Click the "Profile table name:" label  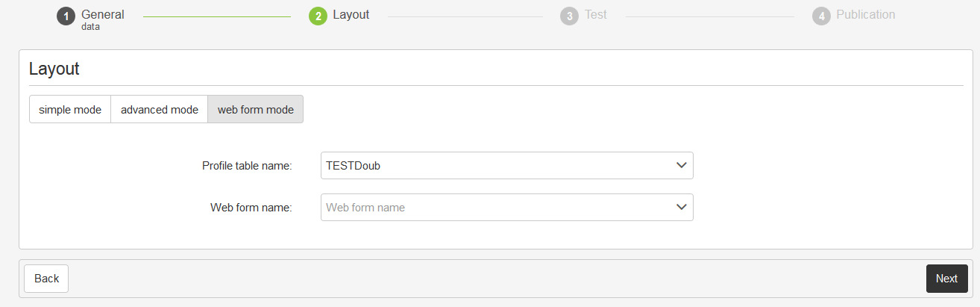(x=247, y=166)
